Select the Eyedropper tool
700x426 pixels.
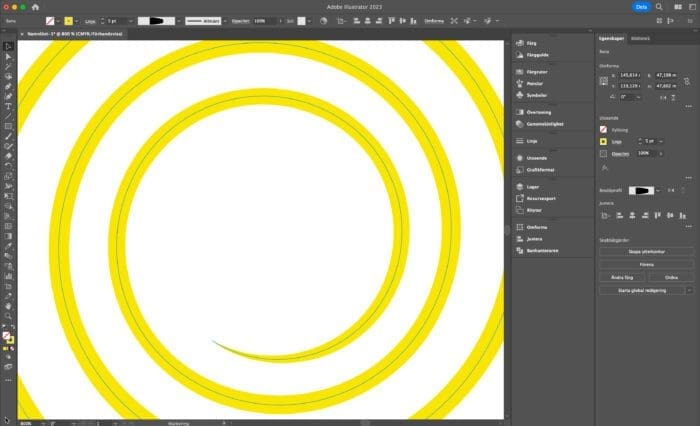[x=8, y=246]
